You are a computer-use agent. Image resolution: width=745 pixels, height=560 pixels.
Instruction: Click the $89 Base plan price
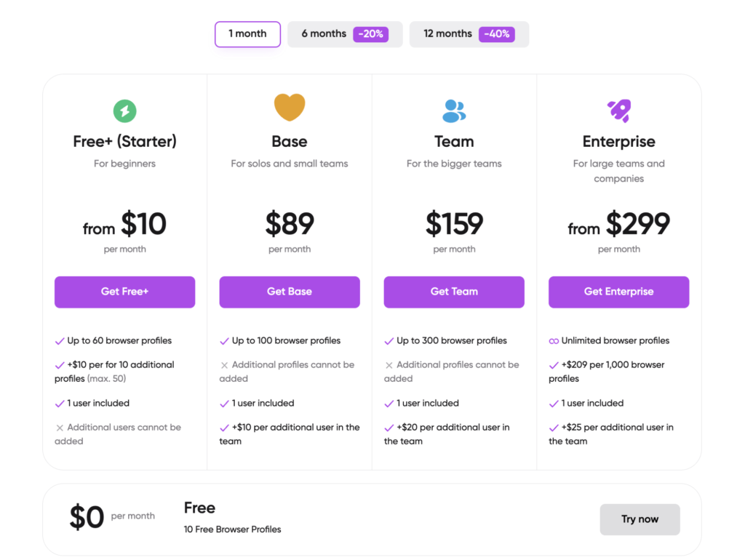[x=290, y=224]
